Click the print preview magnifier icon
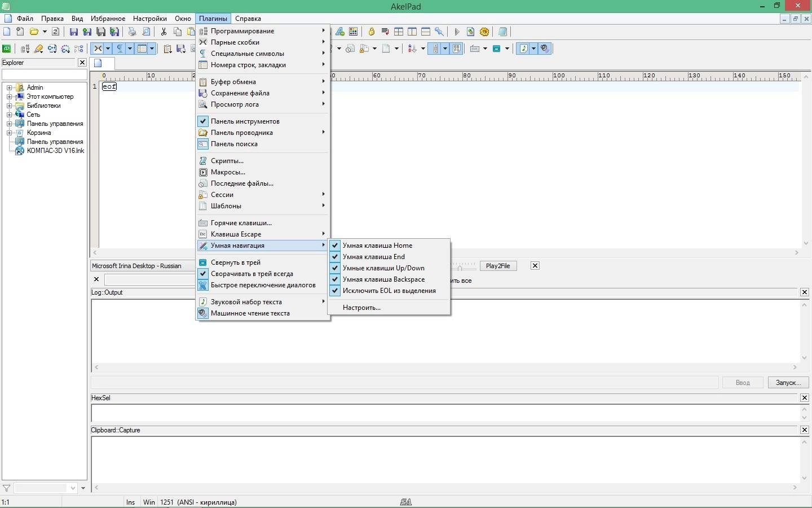This screenshot has height=508, width=812. (146, 32)
